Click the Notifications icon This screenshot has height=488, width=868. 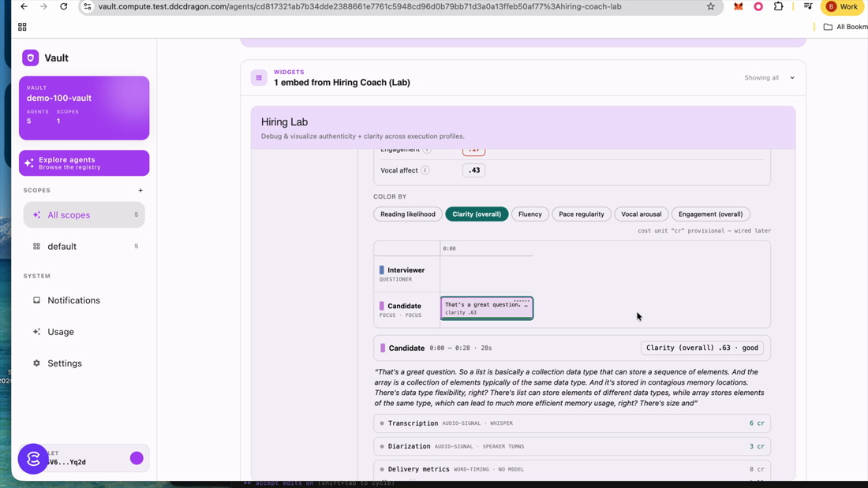coord(36,300)
